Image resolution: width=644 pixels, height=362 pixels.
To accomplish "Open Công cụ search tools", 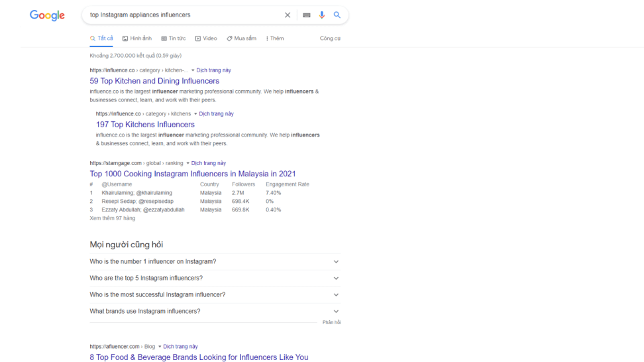I will pos(330,38).
